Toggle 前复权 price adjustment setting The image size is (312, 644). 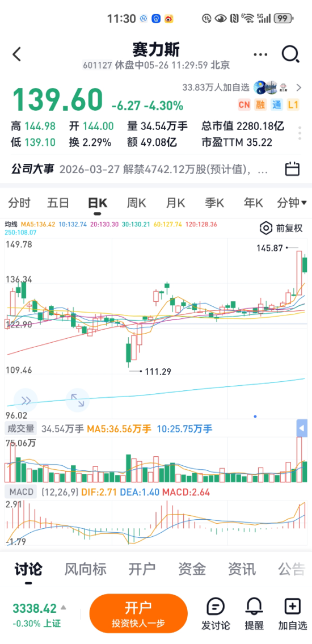click(282, 228)
